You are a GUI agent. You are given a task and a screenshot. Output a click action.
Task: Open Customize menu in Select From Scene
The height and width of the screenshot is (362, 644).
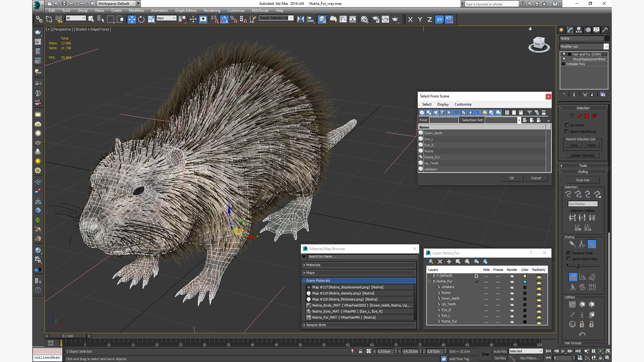pos(463,104)
